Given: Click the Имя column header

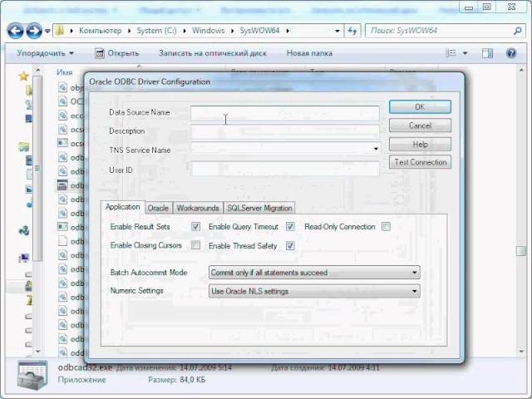Looking at the screenshot, I should [x=65, y=72].
